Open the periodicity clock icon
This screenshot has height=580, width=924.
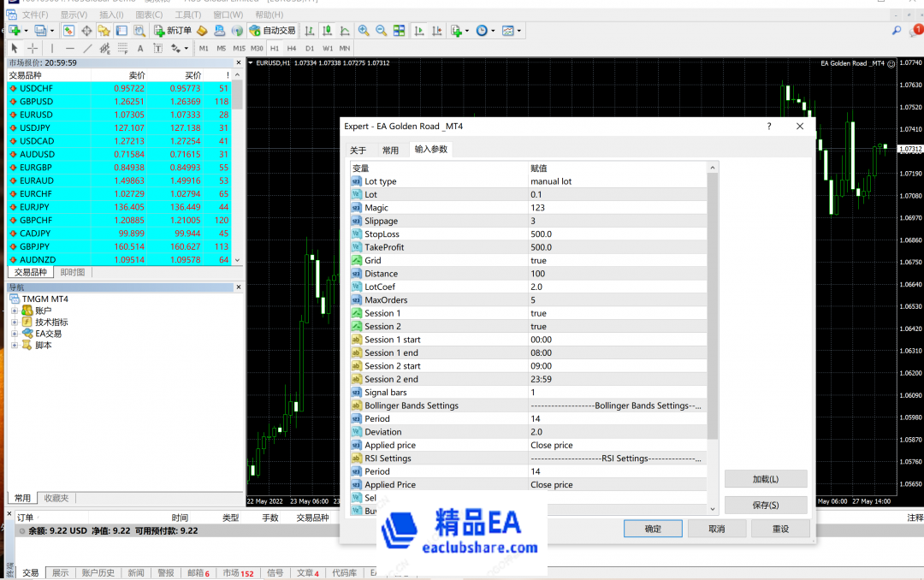pos(482,31)
